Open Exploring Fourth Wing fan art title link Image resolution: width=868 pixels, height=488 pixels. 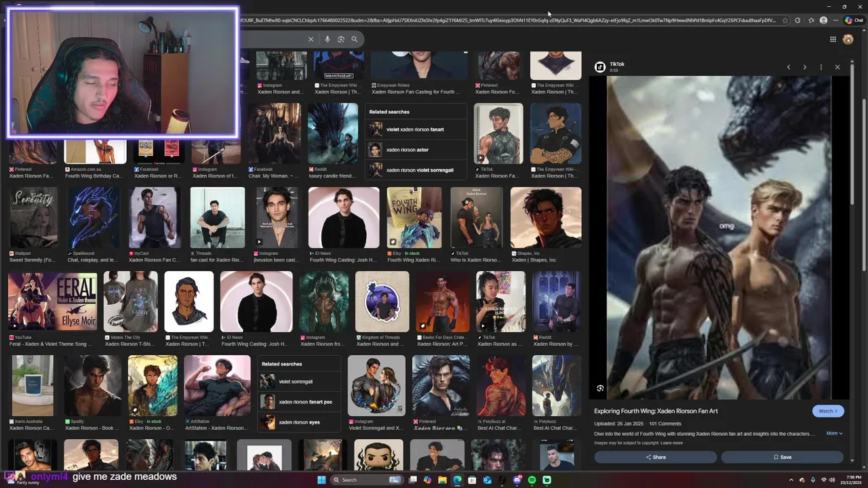click(x=656, y=411)
